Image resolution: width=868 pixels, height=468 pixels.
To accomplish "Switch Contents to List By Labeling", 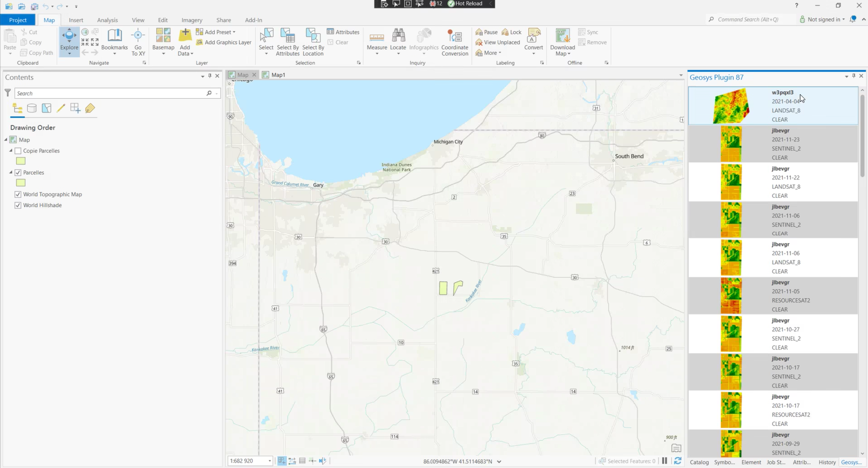I will click(90, 108).
